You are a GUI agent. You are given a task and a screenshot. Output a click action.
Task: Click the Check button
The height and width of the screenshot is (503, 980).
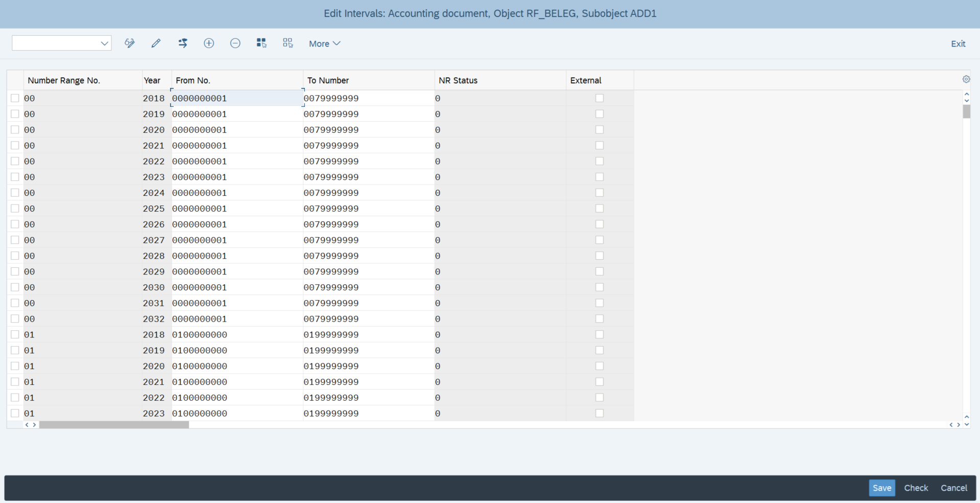[916, 488]
